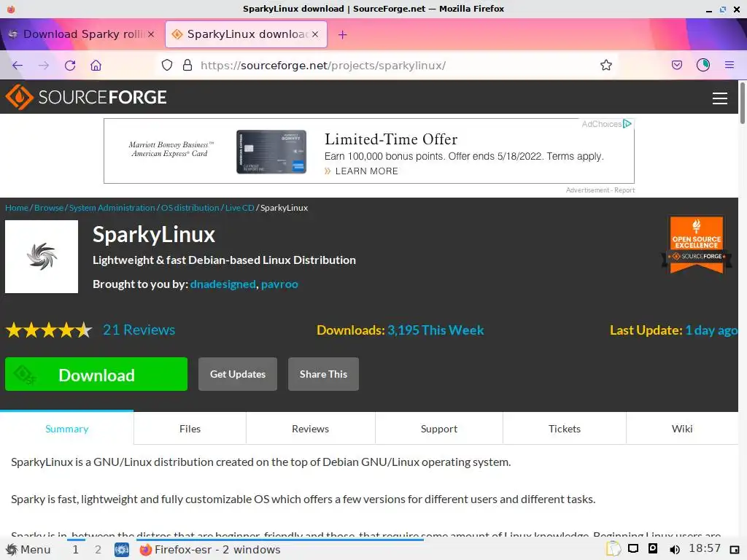The image size is (747, 560).
Task: Click the removable disk tray icon
Action: 653,548
